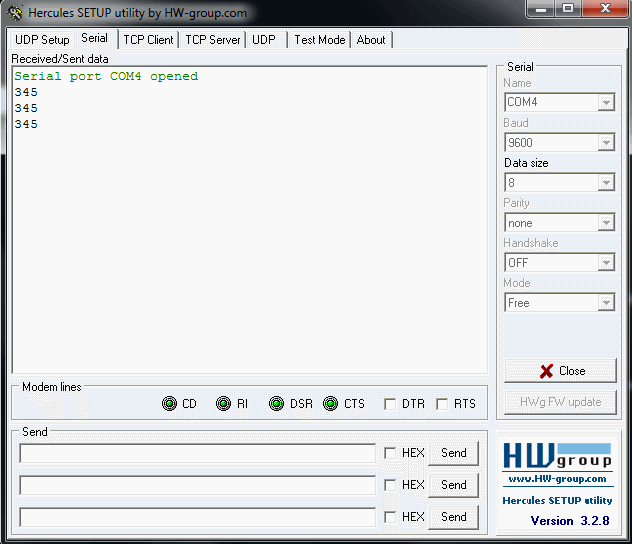Viewport: 632px width, 544px height.
Task: Switch to the UDP Setup tab
Action: (x=42, y=40)
